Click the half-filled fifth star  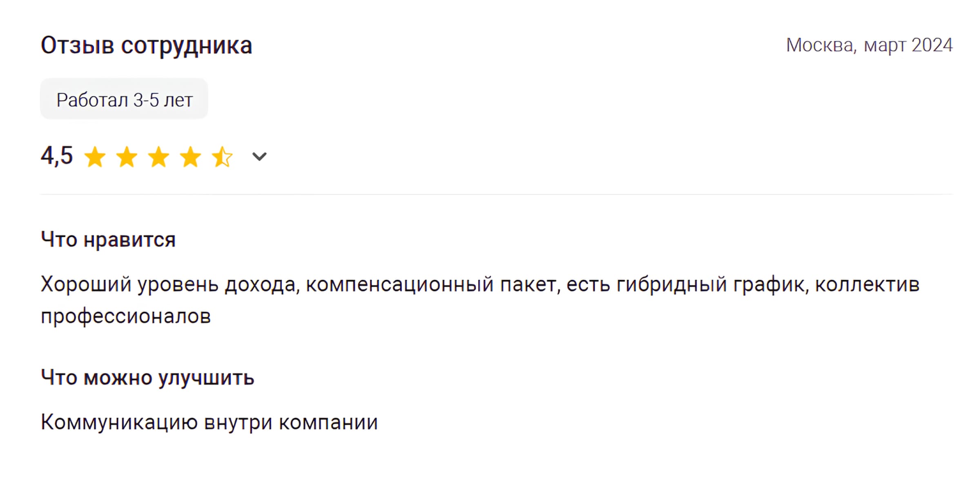pyautogui.click(x=223, y=156)
